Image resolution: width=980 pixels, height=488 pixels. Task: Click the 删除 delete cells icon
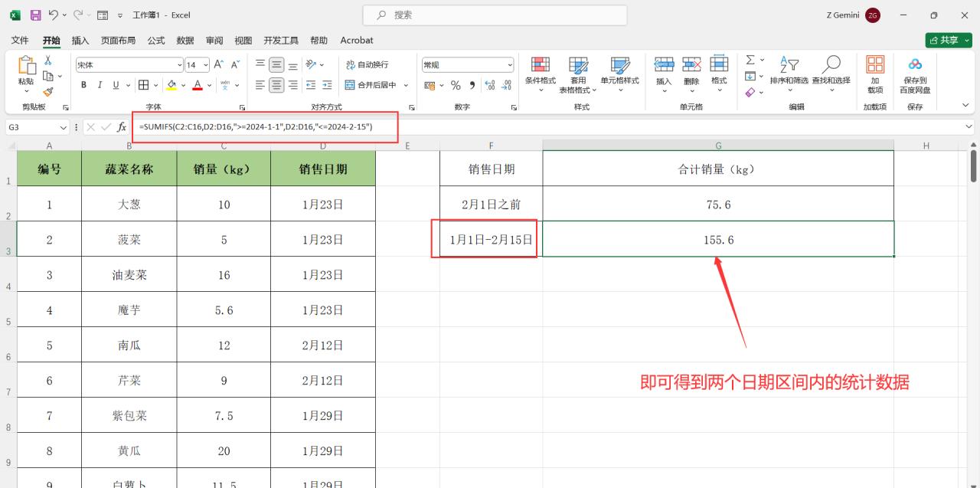click(x=691, y=64)
